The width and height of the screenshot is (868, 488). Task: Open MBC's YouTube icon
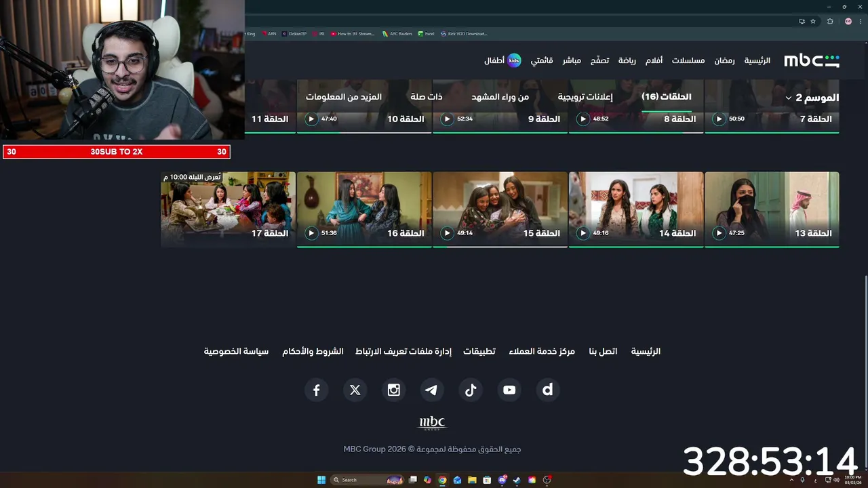point(509,390)
